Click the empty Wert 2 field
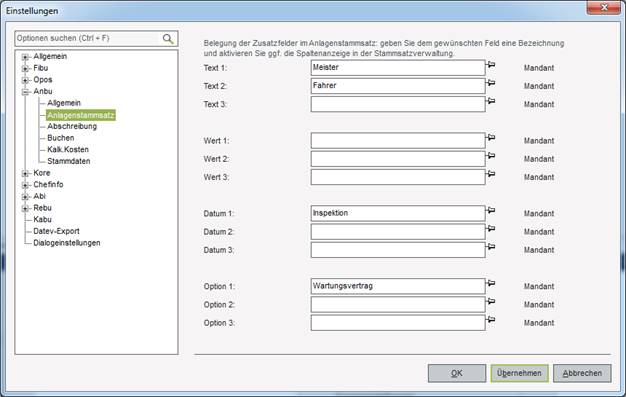 click(398, 159)
